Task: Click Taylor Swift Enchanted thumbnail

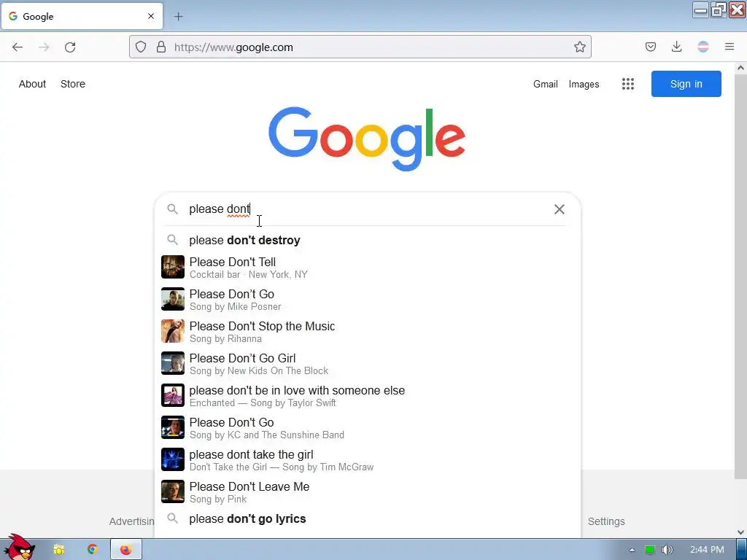Action: (x=172, y=395)
